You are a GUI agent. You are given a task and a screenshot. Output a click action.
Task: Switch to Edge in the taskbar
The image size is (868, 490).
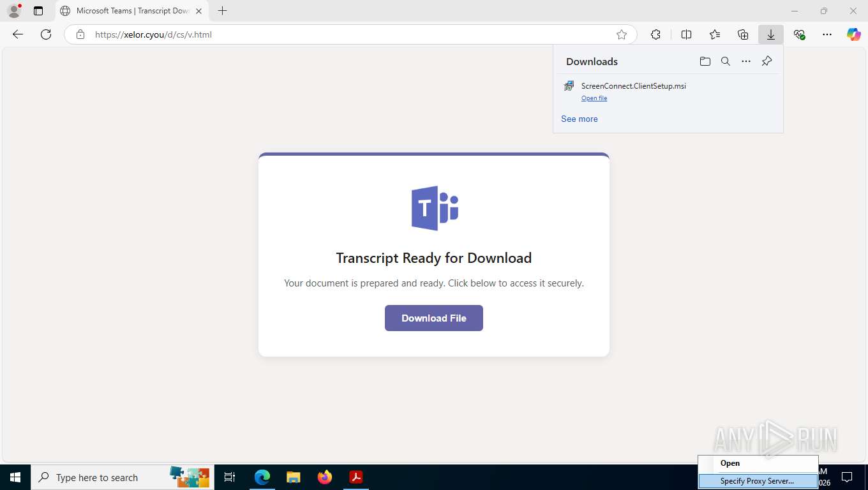pos(262,477)
